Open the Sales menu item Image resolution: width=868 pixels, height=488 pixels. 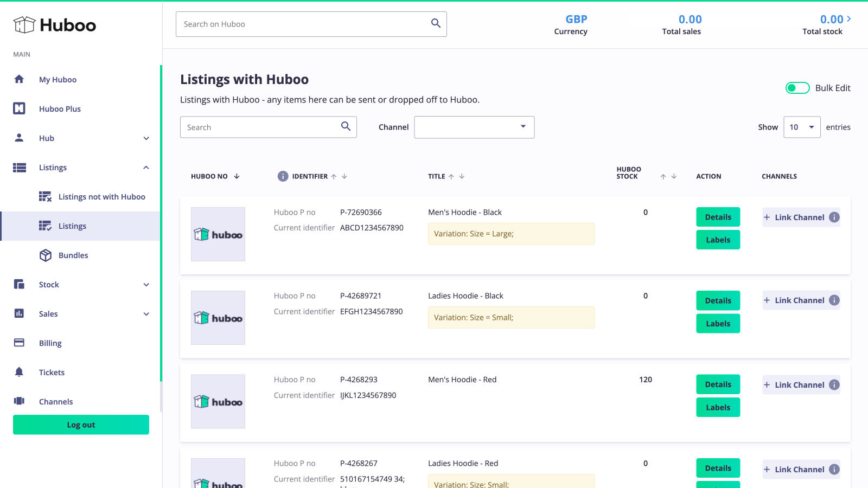coord(48,313)
